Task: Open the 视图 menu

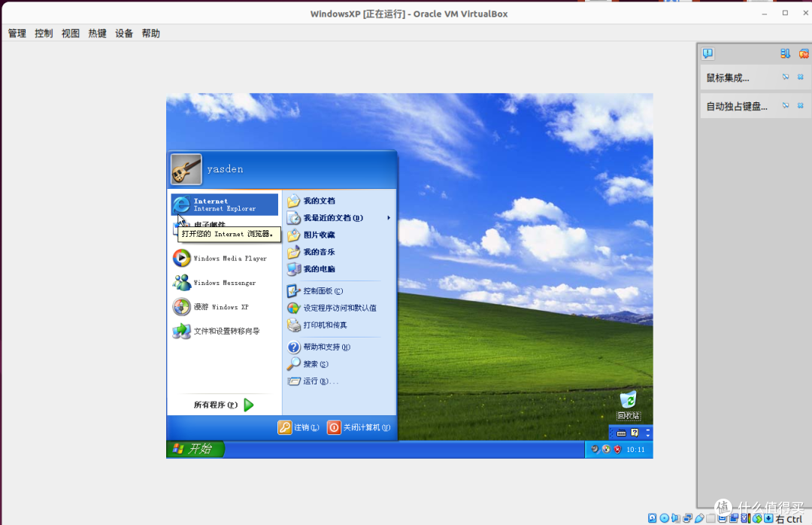Action: click(x=71, y=33)
